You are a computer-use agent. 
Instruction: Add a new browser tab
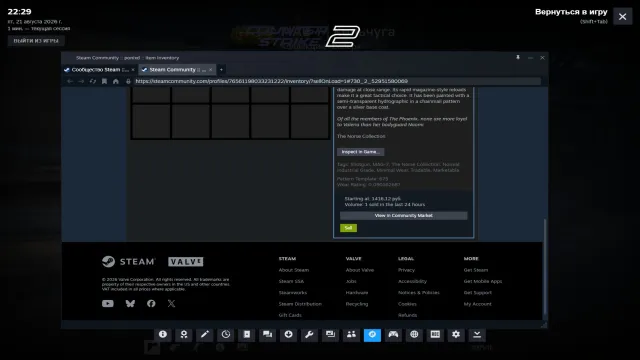click(221, 70)
